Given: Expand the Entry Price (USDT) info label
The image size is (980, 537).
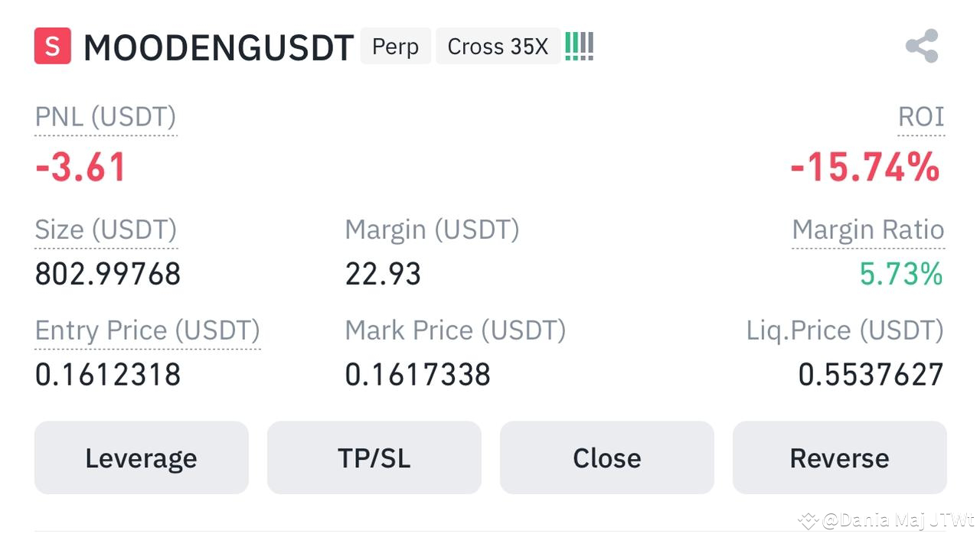Looking at the screenshot, I should tap(147, 330).
